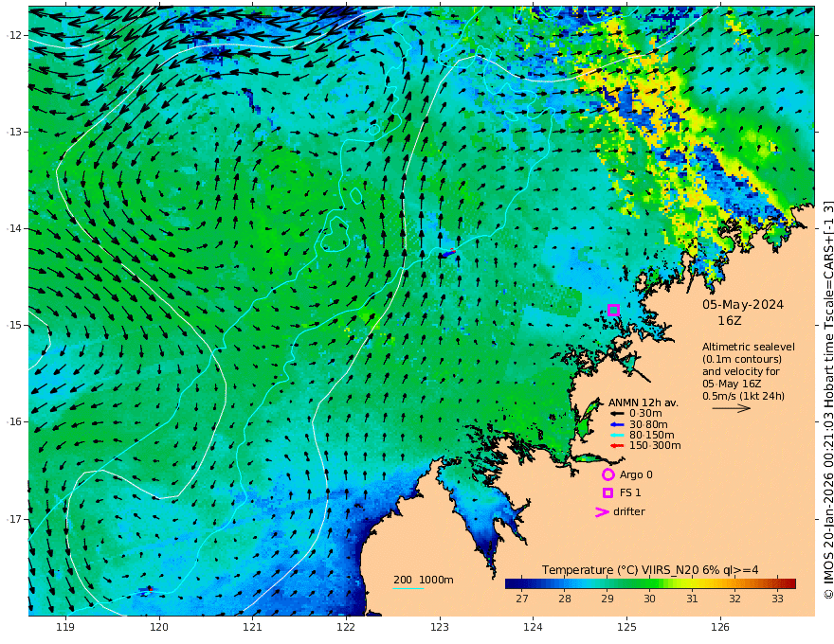The width and height of the screenshot is (834, 644).
Task: Click the red 150-300m legend arrow
Action: (616, 446)
